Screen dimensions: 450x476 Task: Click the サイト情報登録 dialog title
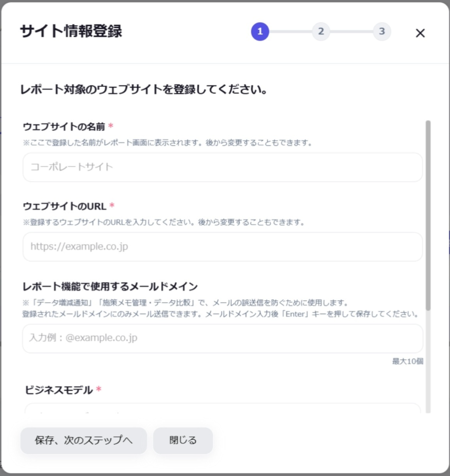click(x=71, y=31)
